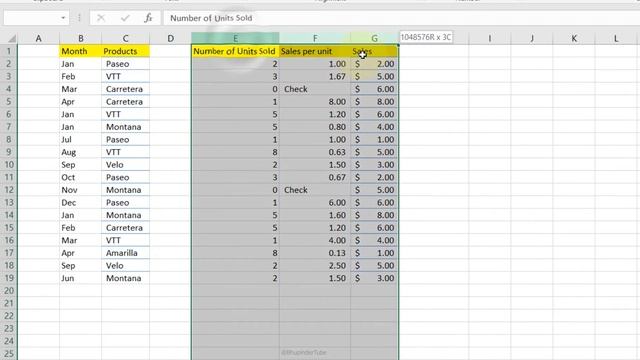
Task: Select column K header
Action: coord(573,38)
